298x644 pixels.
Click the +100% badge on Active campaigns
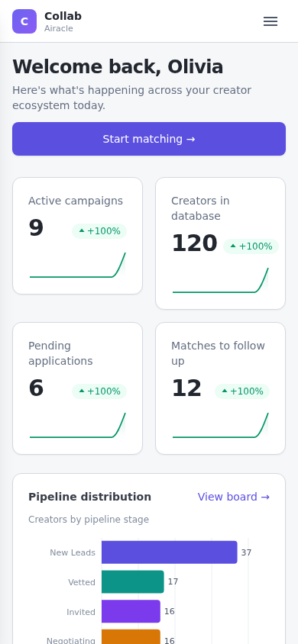(x=99, y=231)
